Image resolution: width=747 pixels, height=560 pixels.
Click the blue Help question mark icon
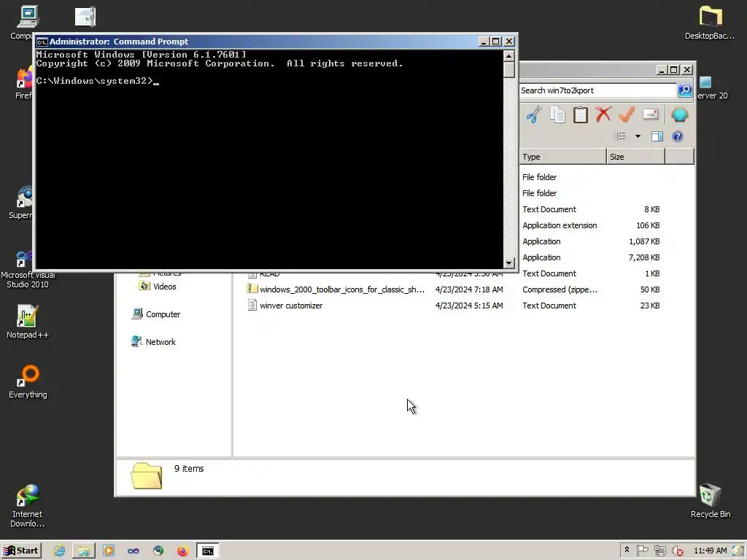tap(678, 136)
